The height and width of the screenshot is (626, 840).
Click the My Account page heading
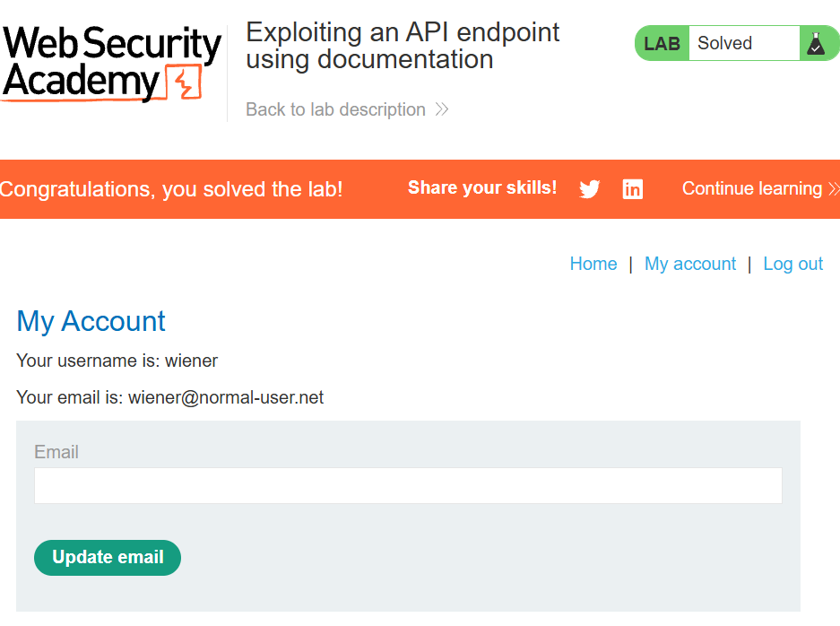click(x=91, y=321)
